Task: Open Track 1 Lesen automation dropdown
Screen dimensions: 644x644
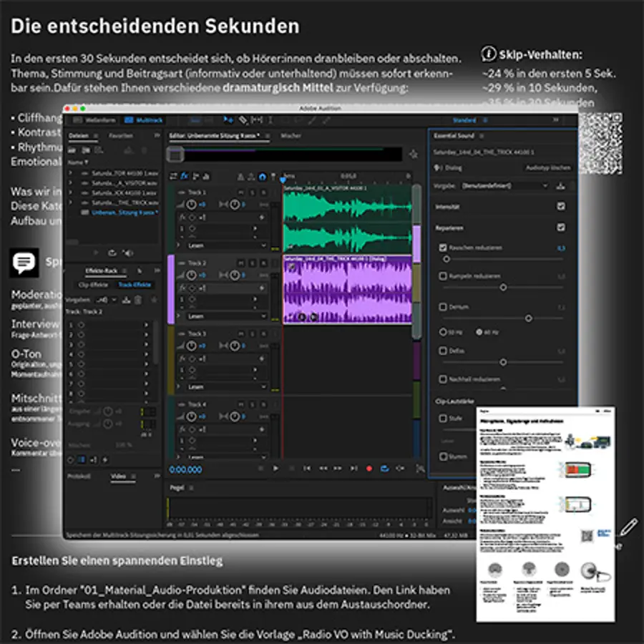Action: pyautogui.click(x=227, y=245)
